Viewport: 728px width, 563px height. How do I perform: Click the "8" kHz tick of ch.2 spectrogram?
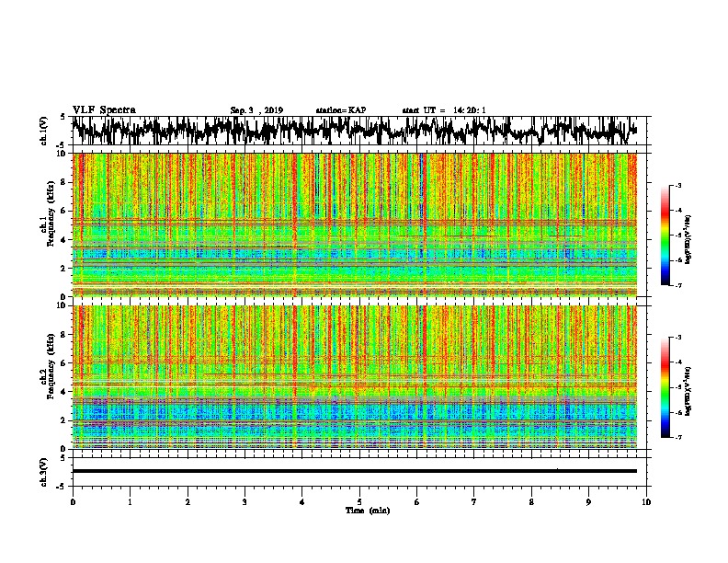coord(64,335)
